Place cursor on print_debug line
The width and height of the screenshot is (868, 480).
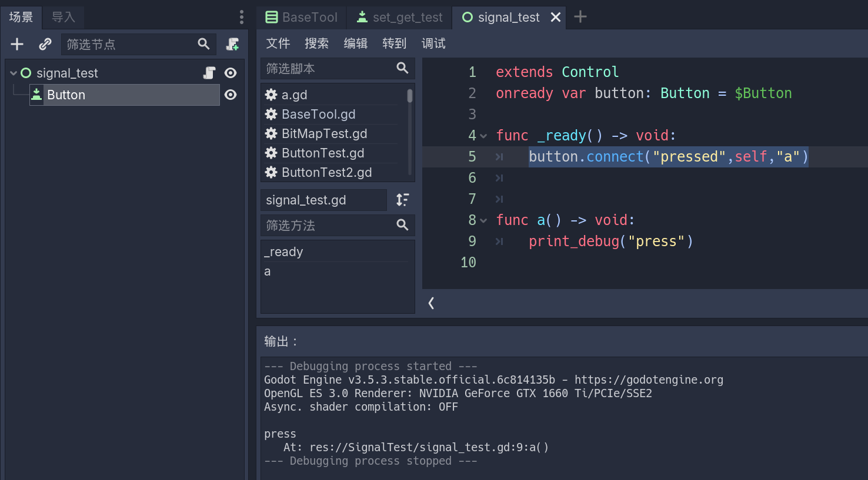click(610, 241)
